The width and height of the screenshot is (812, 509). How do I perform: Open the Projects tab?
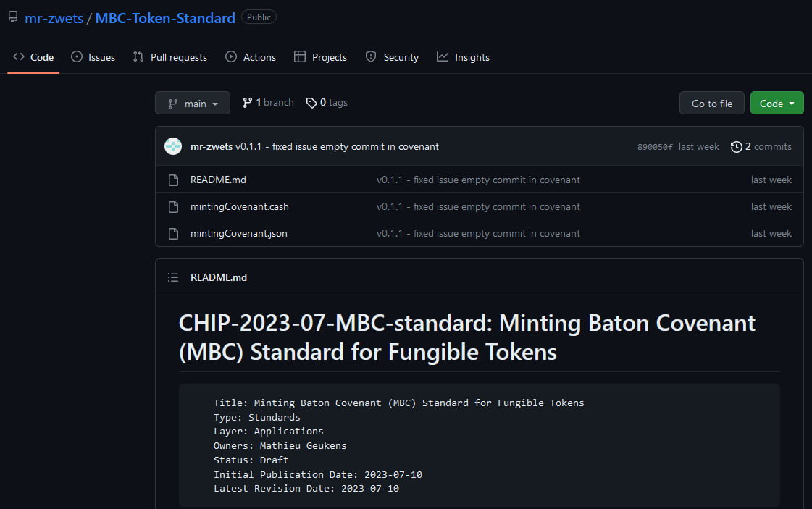point(320,57)
